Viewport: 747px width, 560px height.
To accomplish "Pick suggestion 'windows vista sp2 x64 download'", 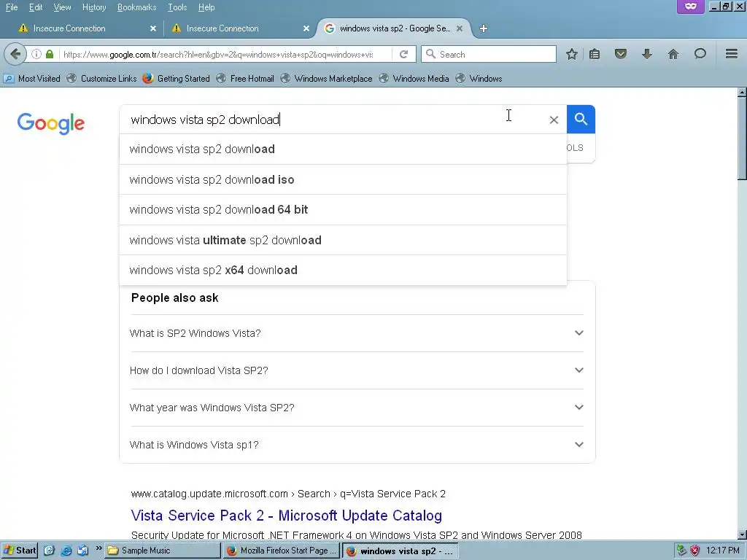I will 343,270.
